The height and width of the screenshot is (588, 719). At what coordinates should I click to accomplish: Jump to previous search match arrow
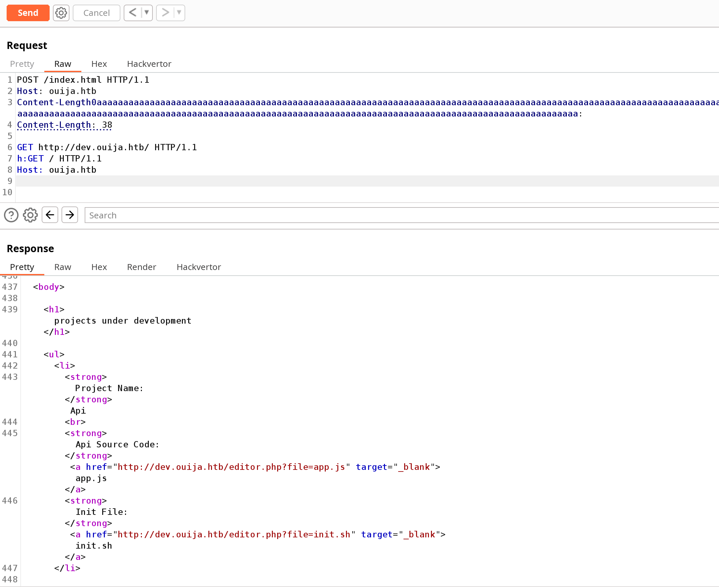point(50,215)
